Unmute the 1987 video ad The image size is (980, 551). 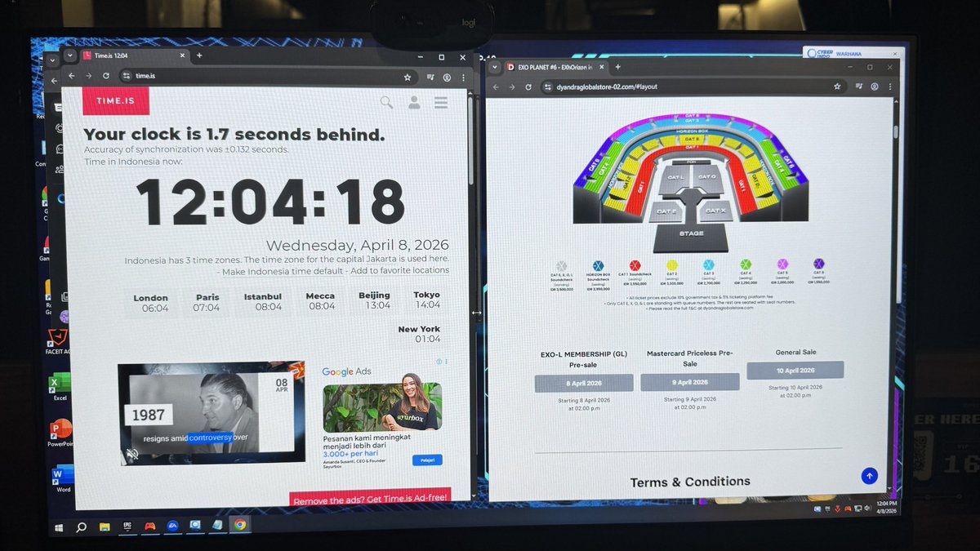(131, 454)
